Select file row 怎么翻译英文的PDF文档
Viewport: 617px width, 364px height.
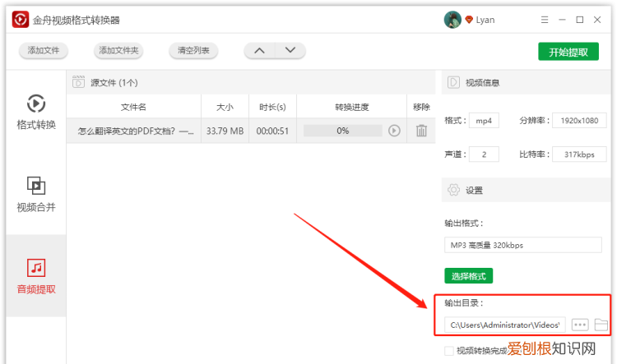click(251, 131)
